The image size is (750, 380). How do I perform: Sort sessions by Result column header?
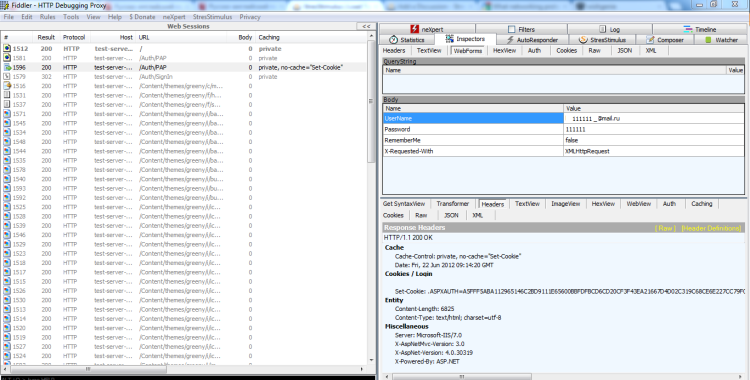pos(46,37)
